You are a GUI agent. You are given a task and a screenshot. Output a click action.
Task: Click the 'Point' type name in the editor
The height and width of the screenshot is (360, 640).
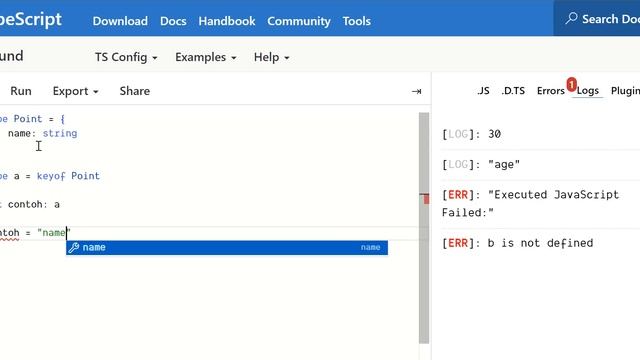[x=28, y=119]
